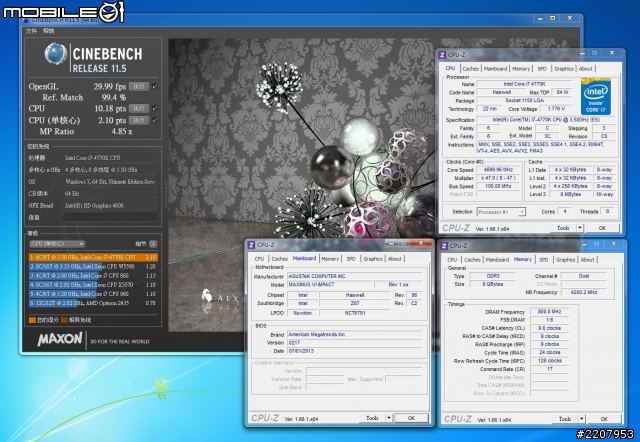Click the BIOS version 0217 field
Screen dimensions: 640x442
pyautogui.click(x=354, y=343)
